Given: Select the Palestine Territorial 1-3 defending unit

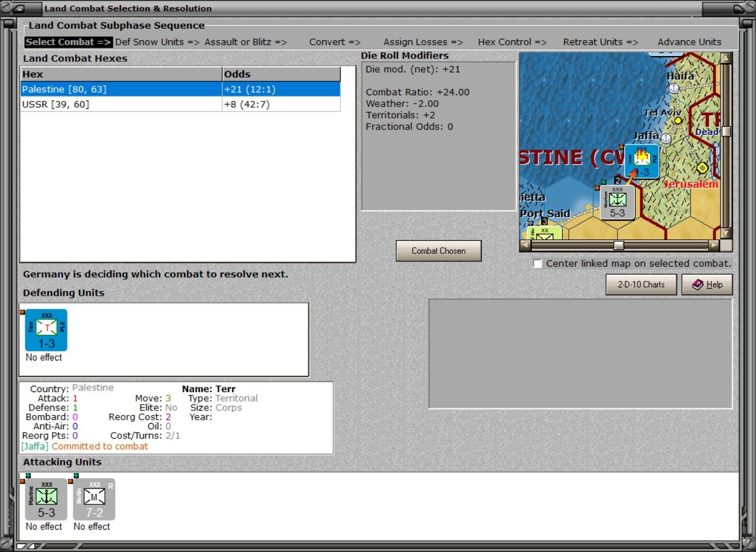Looking at the screenshot, I should (46, 330).
